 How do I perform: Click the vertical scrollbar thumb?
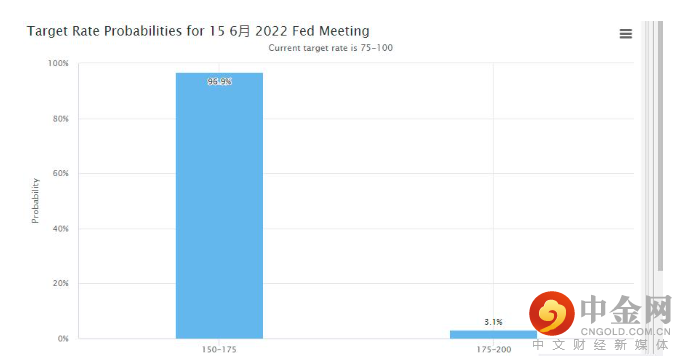coord(660,146)
